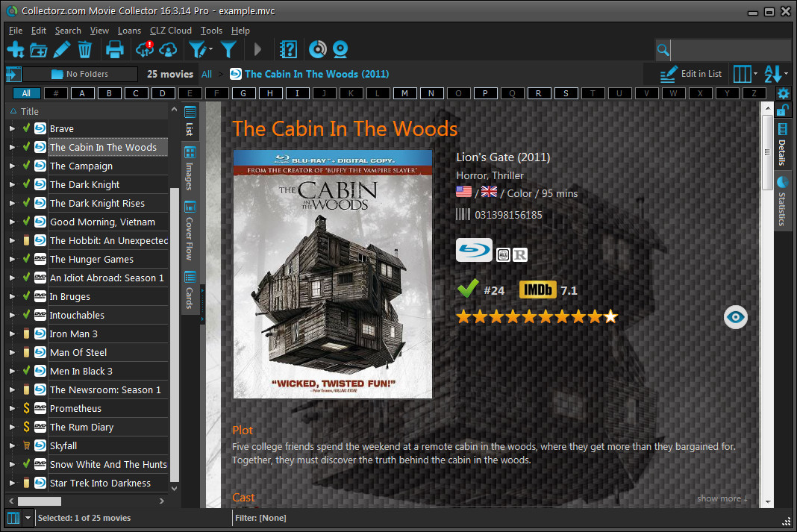Expand the Dark Knight Rises row arrow
The height and width of the screenshot is (532, 797).
[x=12, y=203]
